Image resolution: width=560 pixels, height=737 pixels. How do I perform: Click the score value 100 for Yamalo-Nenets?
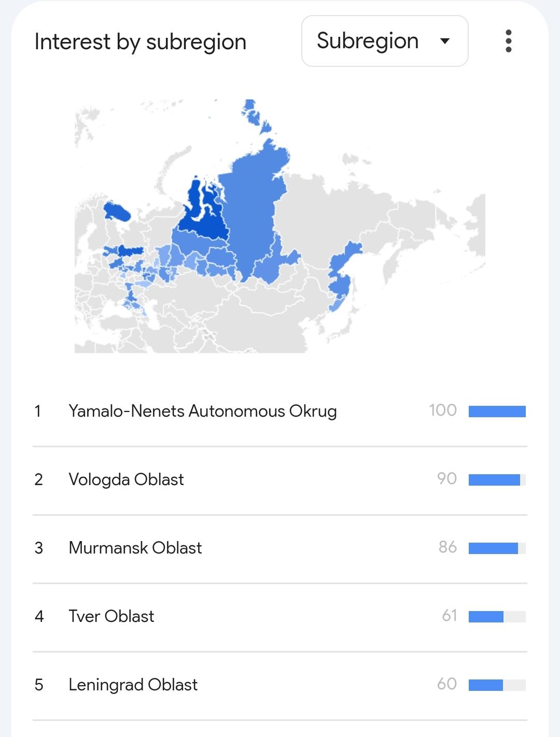(443, 410)
